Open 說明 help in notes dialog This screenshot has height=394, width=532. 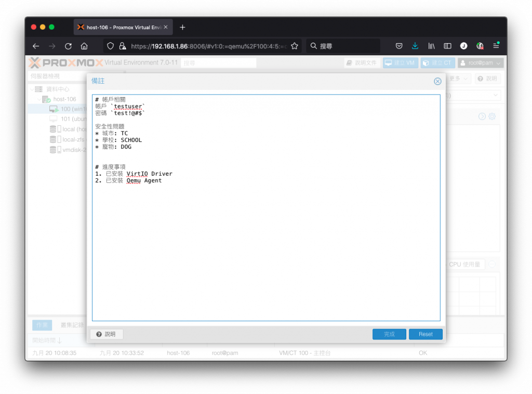[x=107, y=334]
